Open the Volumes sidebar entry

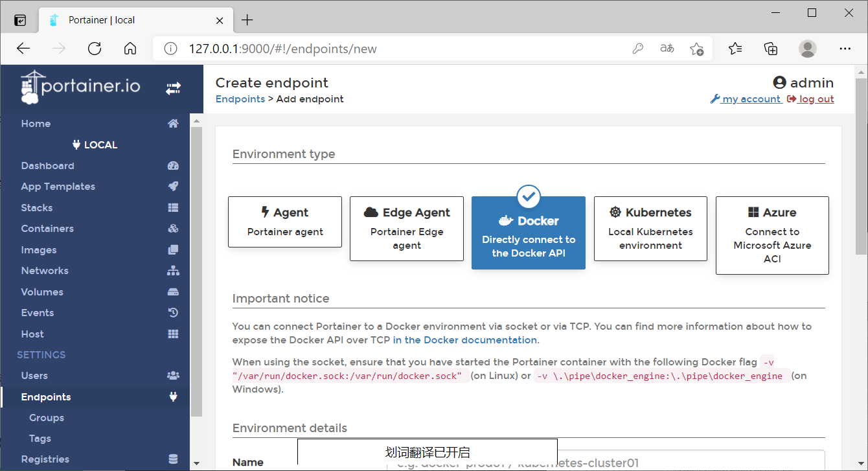click(42, 292)
